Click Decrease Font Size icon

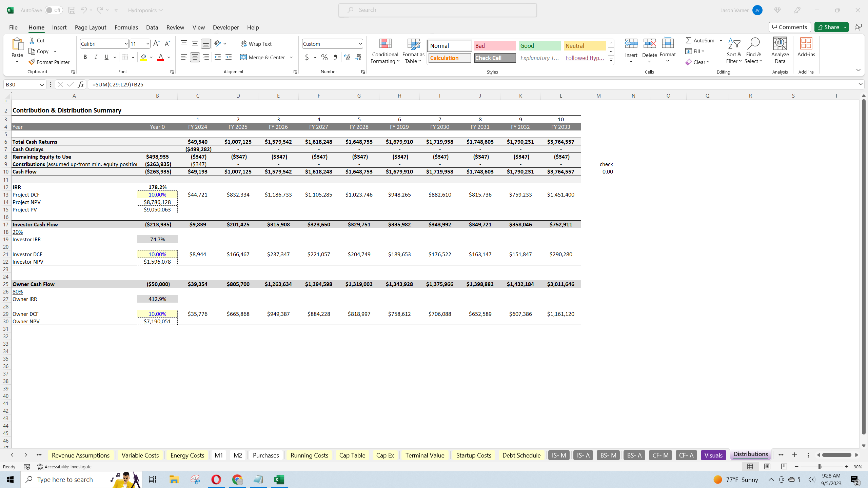point(167,44)
